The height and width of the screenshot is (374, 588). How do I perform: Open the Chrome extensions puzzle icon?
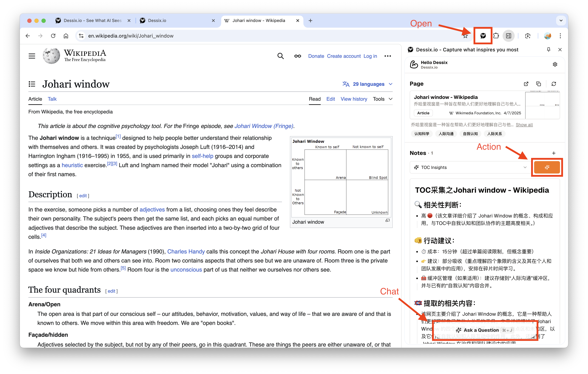point(496,36)
